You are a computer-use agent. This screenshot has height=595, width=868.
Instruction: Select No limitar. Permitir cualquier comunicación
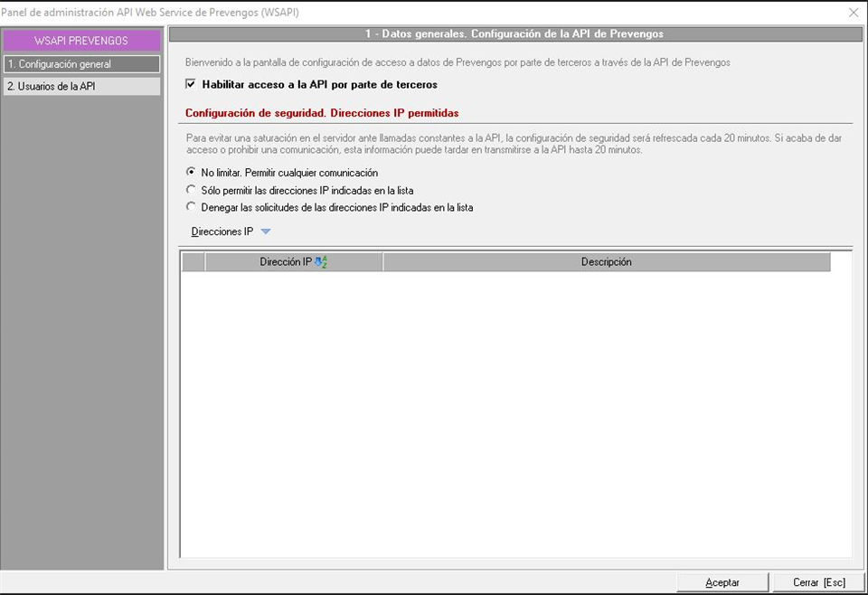point(191,172)
